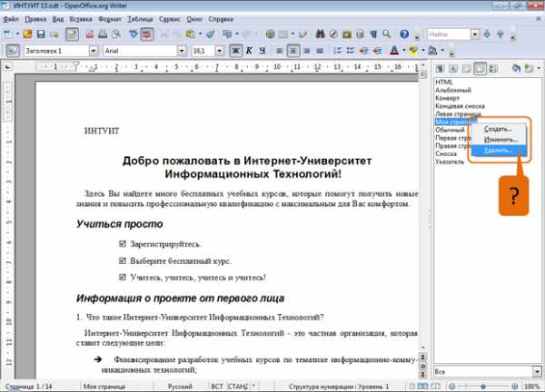Toggle bullets list on/off

click(351, 51)
